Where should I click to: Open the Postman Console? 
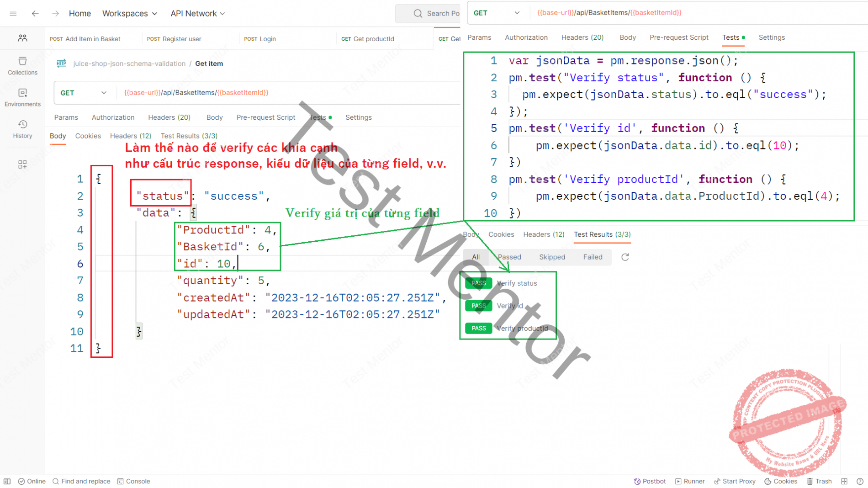[x=133, y=481]
